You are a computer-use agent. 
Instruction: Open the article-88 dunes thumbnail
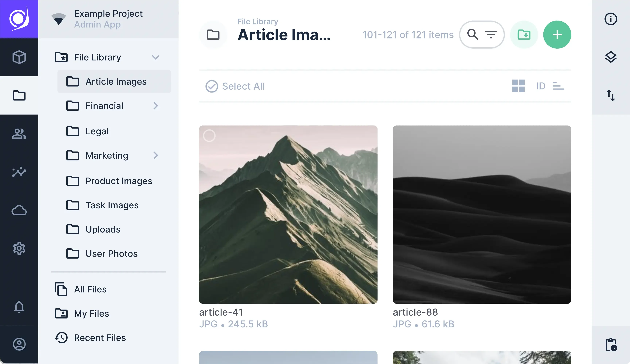point(482,215)
